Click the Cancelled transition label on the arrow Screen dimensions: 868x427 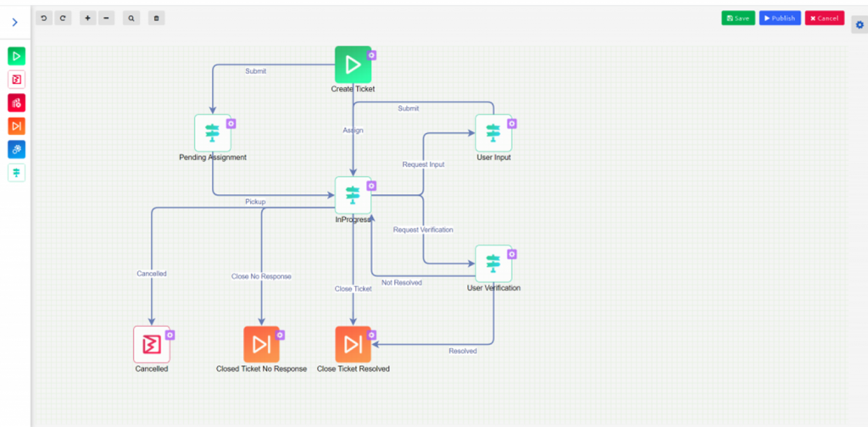click(152, 274)
